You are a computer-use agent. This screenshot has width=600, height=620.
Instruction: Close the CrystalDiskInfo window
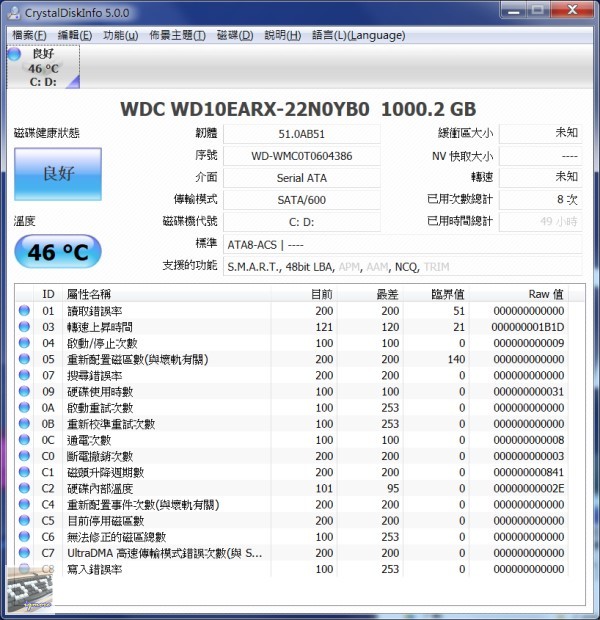(x=572, y=10)
